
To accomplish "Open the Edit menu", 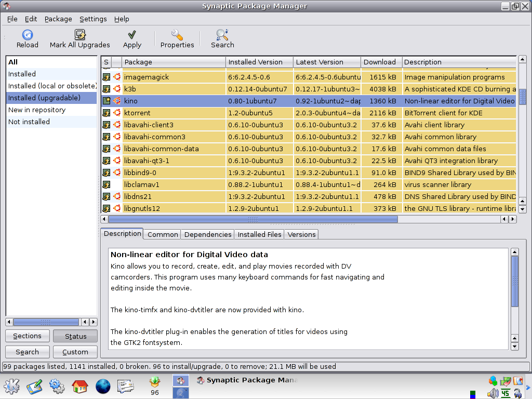I will [x=31, y=19].
